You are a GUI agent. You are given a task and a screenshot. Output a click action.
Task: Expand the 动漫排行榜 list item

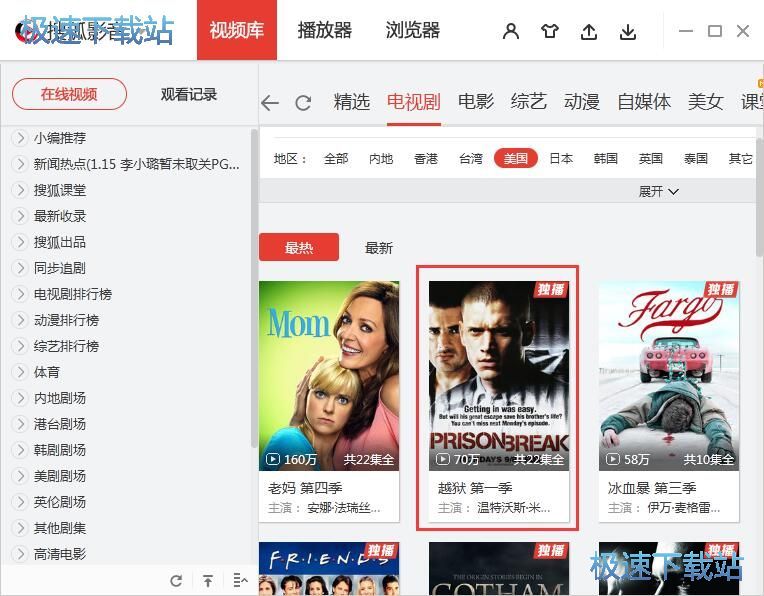[19, 320]
